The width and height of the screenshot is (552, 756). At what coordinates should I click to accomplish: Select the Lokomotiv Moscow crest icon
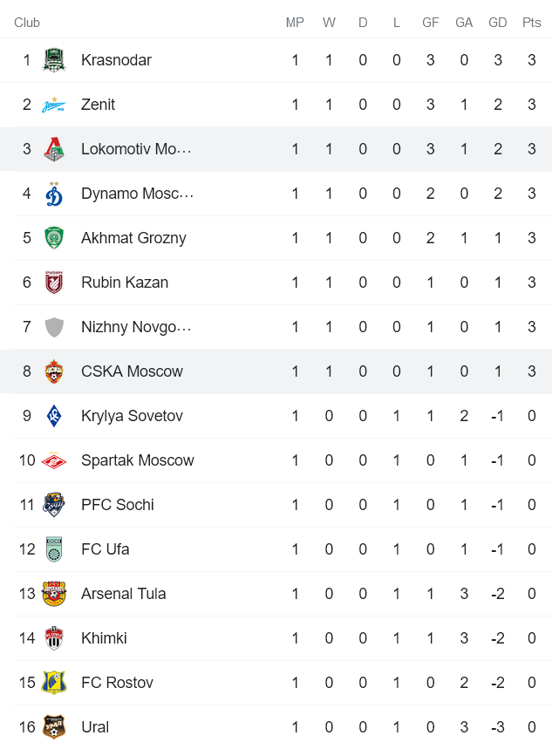coord(53,149)
